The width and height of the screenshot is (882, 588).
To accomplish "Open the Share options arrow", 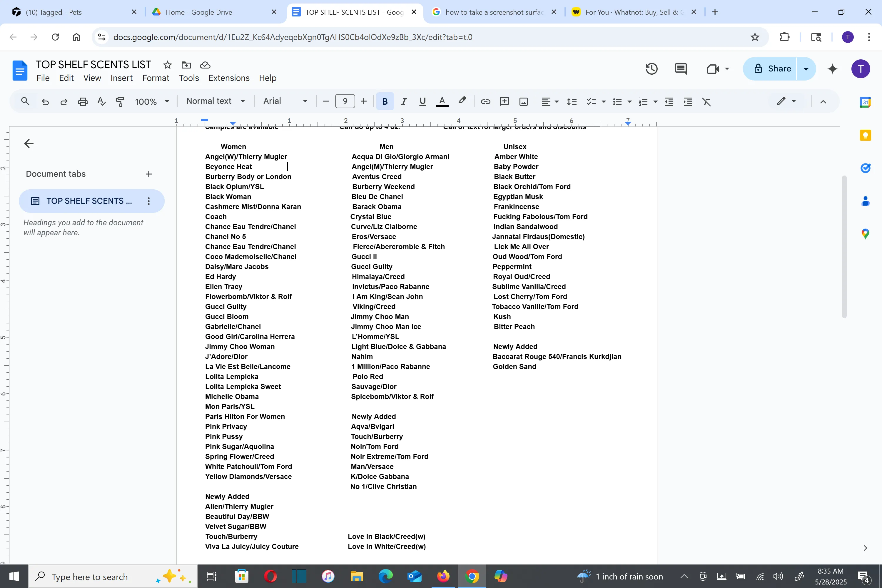I will pos(806,69).
